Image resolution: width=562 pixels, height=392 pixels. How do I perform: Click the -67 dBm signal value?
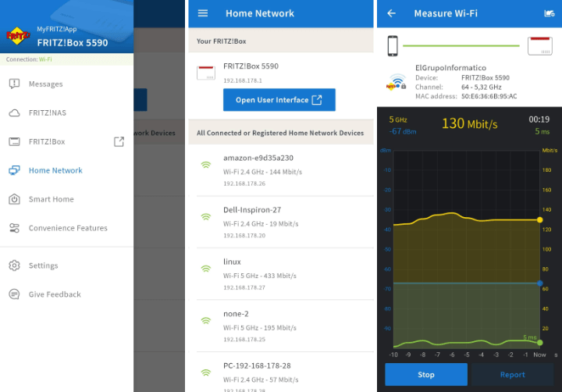point(403,131)
